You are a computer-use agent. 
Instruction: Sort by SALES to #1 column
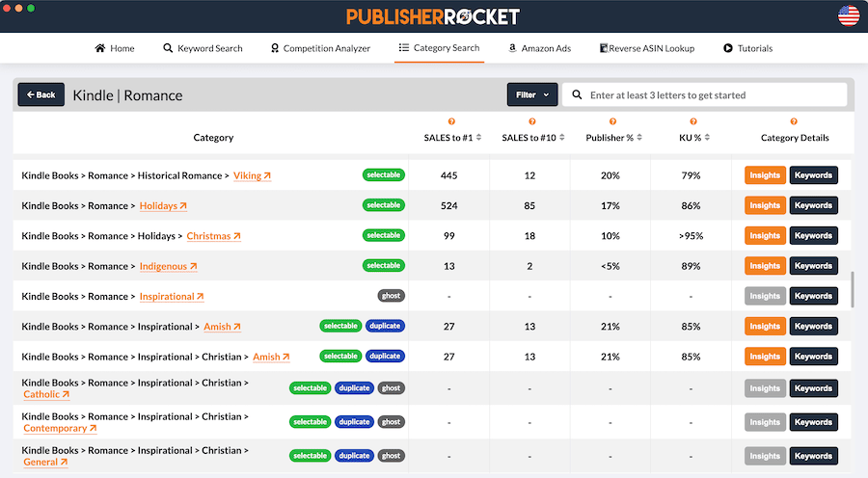coord(478,137)
